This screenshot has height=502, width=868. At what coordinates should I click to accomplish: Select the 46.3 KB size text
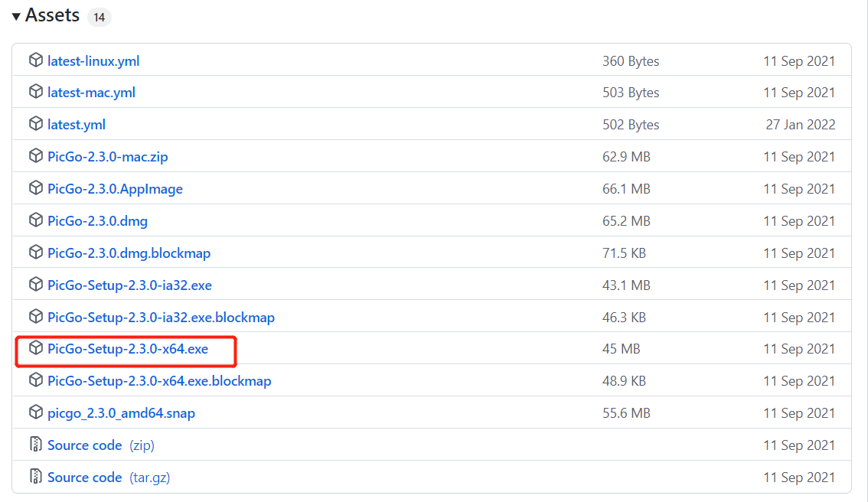[x=624, y=317]
